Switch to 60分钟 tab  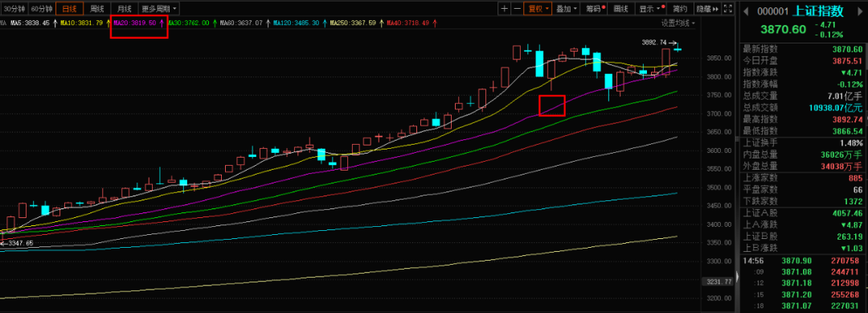tap(42, 9)
